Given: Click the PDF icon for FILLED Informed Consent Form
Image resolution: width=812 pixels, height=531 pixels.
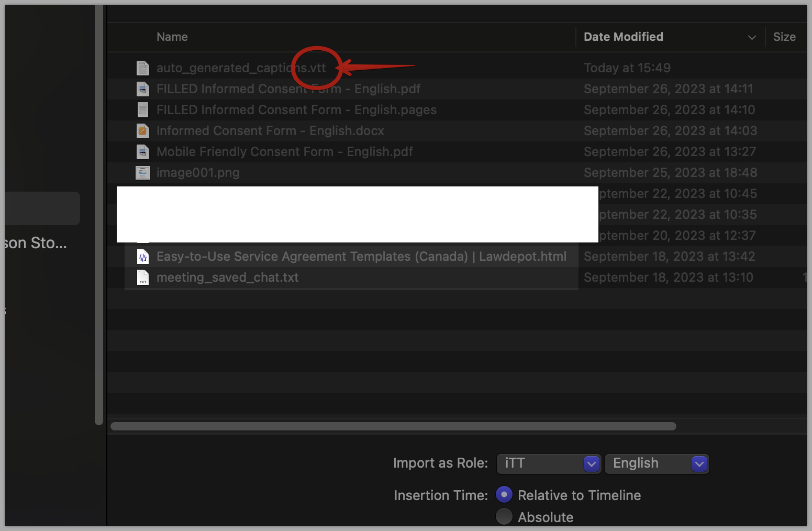Looking at the screenshot, I should [143, 89].
